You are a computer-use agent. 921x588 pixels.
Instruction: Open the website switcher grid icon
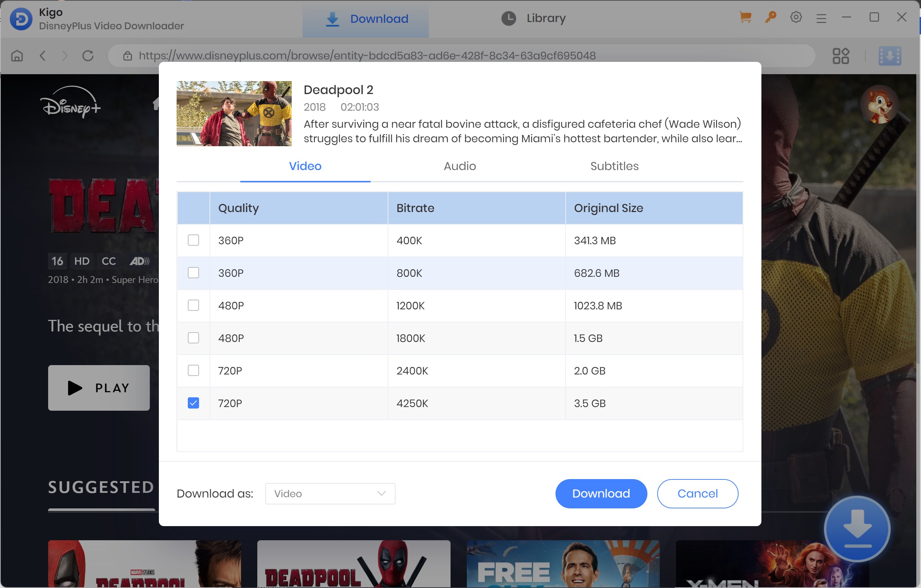pyautogui.click(x=841, y=56)
